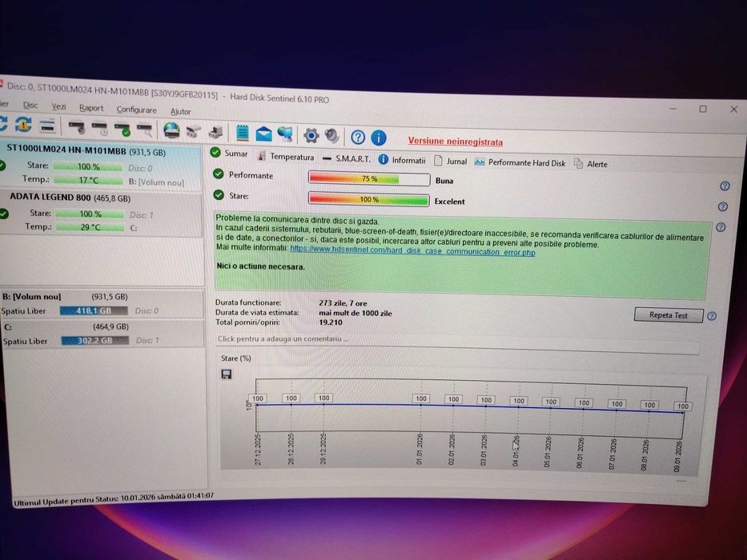Click green check icon beside Performante label
This screenshot has height=560, width=747.
point(219,174)
